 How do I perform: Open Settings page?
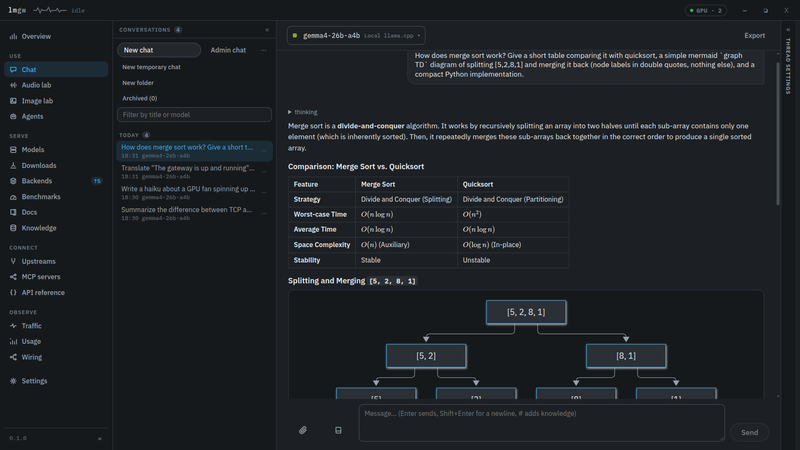pyautogui.click(x=56, y=381)
